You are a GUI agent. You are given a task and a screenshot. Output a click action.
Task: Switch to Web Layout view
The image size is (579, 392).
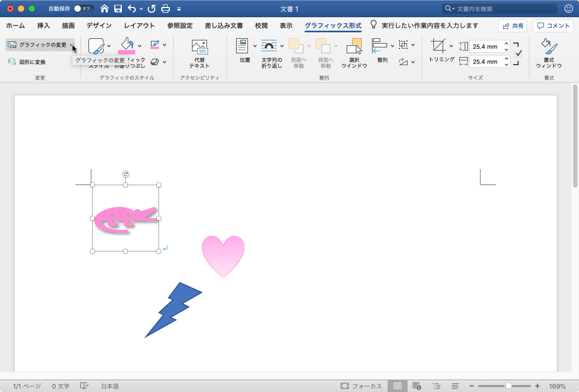(417, 386)
